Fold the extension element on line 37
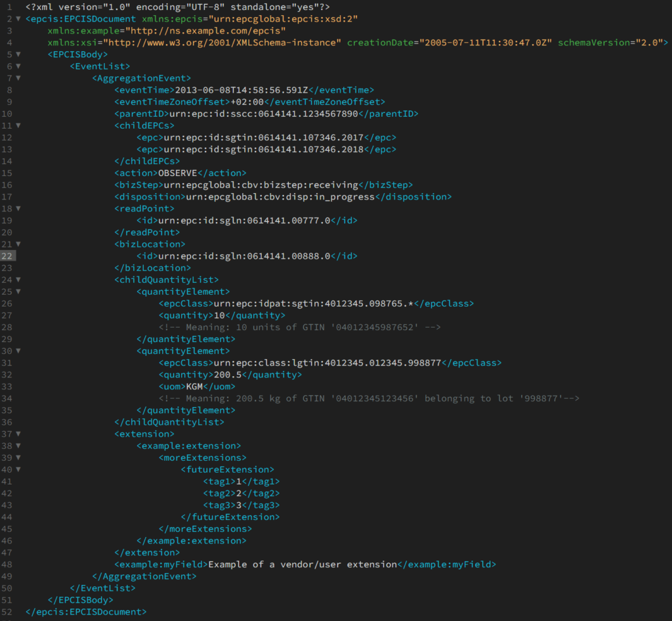The image size is (672, 621). pos(18,434)
